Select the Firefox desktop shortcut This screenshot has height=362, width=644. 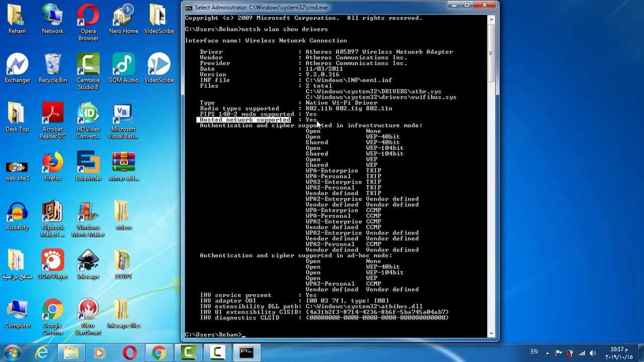click(52, 166)
